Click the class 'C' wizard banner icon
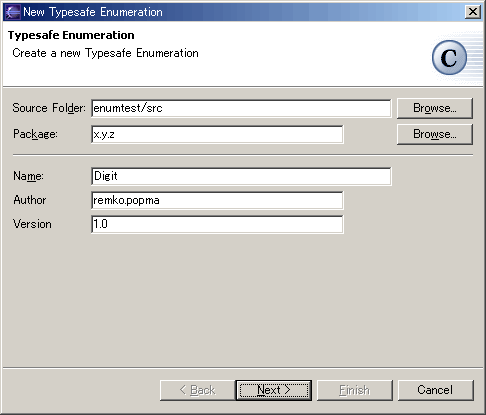The height and width of the screenshot is (415, 486). click(449, 57)
